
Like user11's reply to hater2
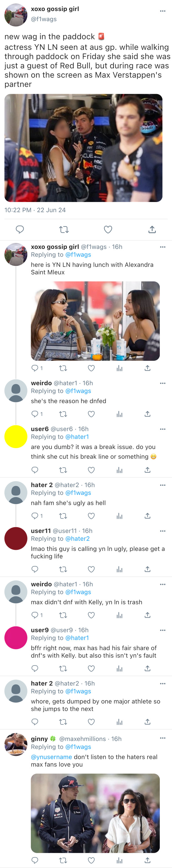point(91,569)
